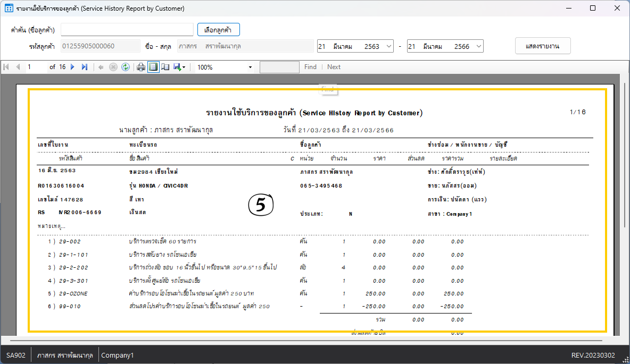630x364 pixels.
Task: Click the แสดงรายงาน button
Action: click(543, 46)
